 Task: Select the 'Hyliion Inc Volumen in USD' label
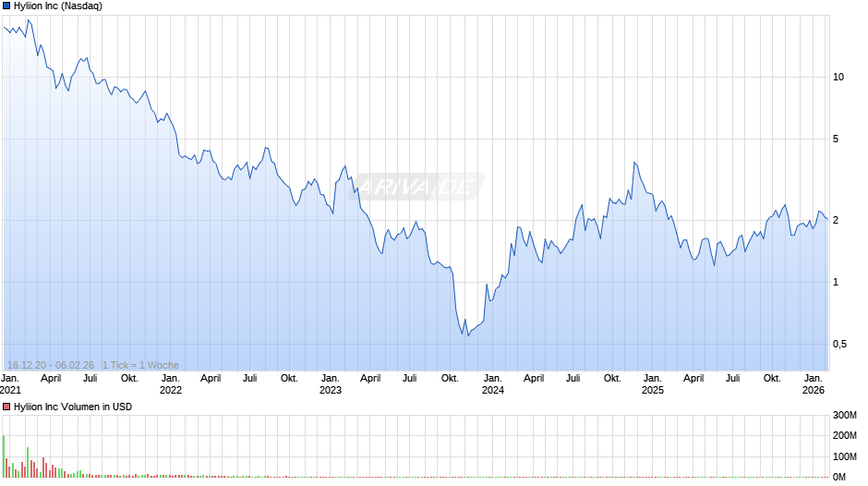pos(73,407)
